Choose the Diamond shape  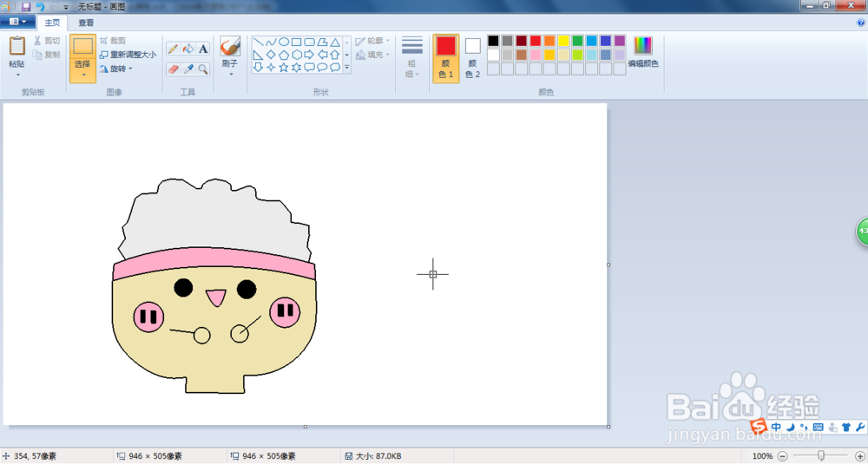[271, 55]
